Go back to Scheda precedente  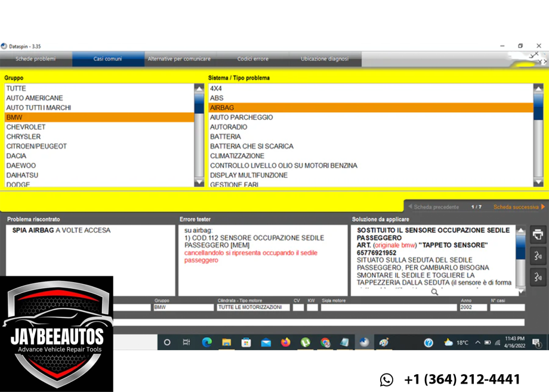tap(434, 207)
